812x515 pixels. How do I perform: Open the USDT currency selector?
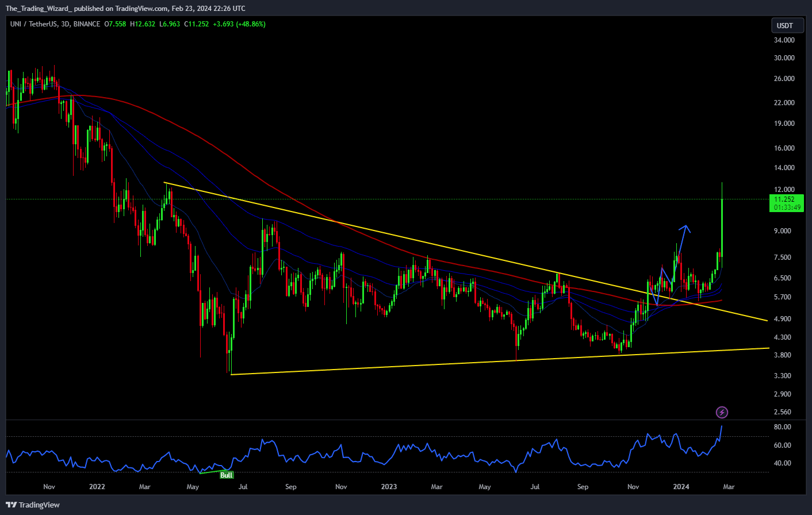coord(787,25)
